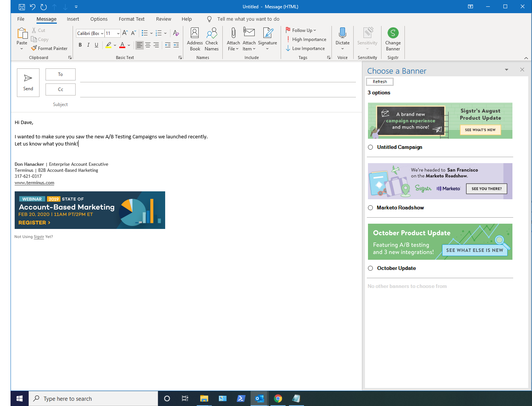
Task: Click the Send button
Action: click(28, 83)
